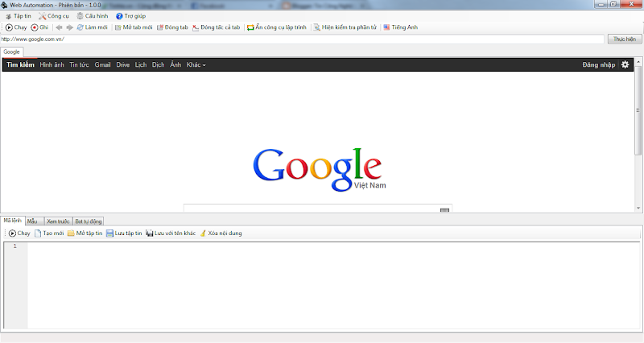Click into the code editor line 1
Viewport: 644px width, 343px height.
333,246
